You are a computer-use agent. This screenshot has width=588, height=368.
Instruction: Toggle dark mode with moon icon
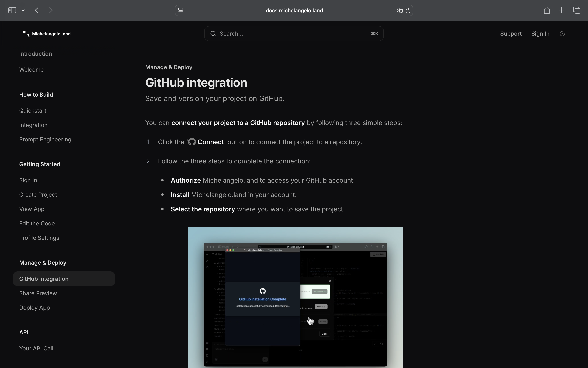tap(562, 34)
